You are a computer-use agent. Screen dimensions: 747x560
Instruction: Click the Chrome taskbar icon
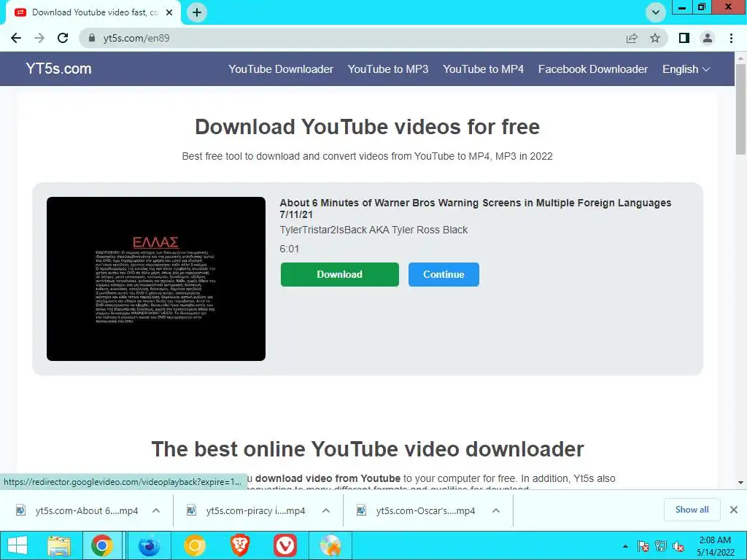click(x=102, y=545)
